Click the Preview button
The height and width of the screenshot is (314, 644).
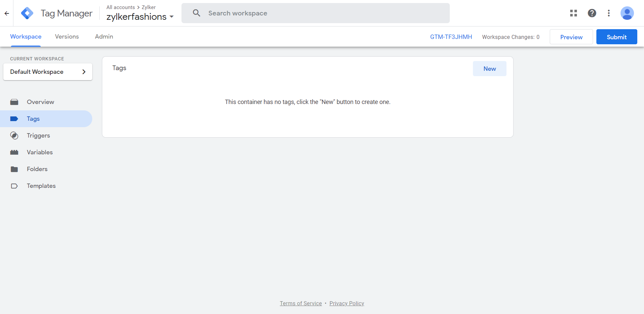571,37
